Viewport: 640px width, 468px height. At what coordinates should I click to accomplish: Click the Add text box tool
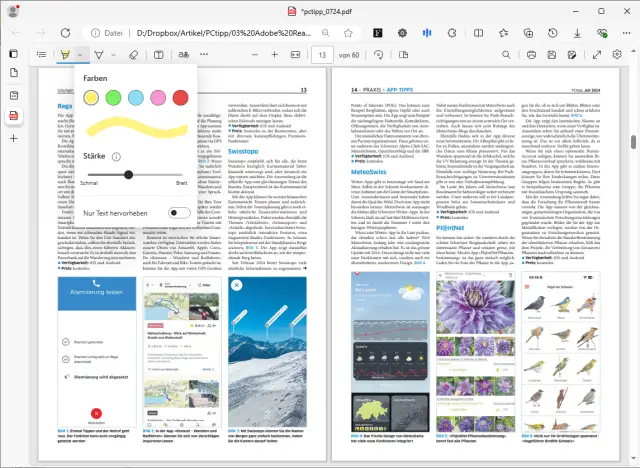(x=160, y=54)
